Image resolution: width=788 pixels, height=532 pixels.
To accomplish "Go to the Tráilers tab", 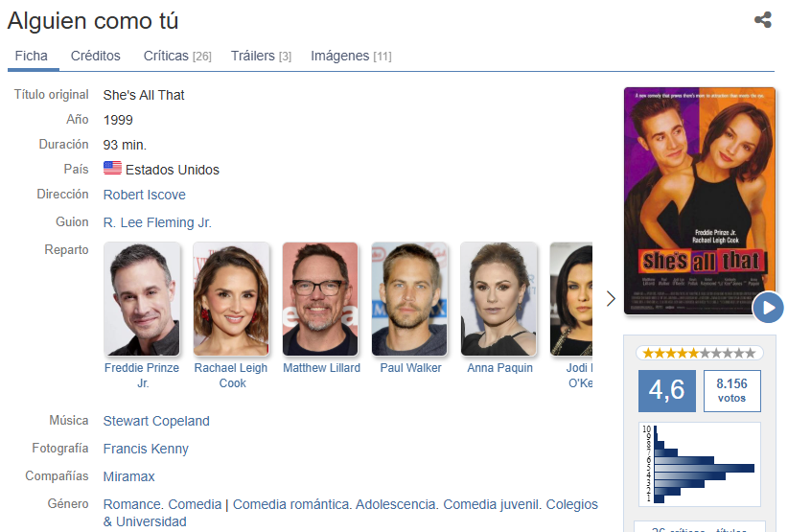I will click(261, 56).
